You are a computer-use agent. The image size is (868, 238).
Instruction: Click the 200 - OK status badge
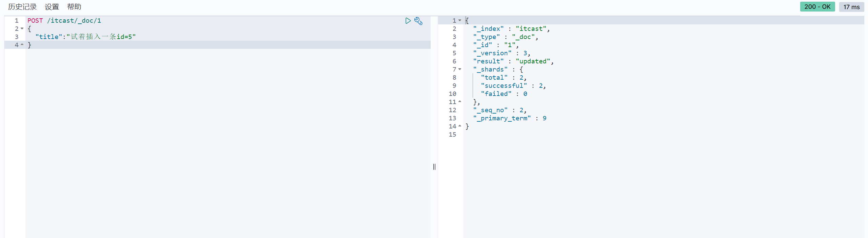[x=817, y=7]
